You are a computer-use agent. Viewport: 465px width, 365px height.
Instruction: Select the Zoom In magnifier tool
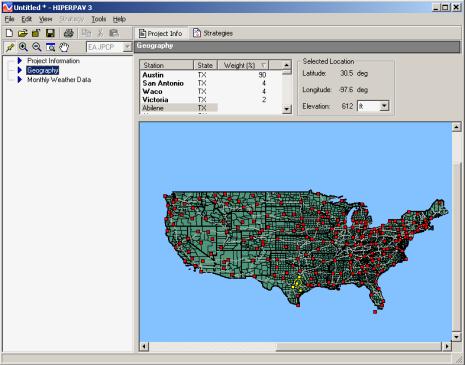click(23, 47)
